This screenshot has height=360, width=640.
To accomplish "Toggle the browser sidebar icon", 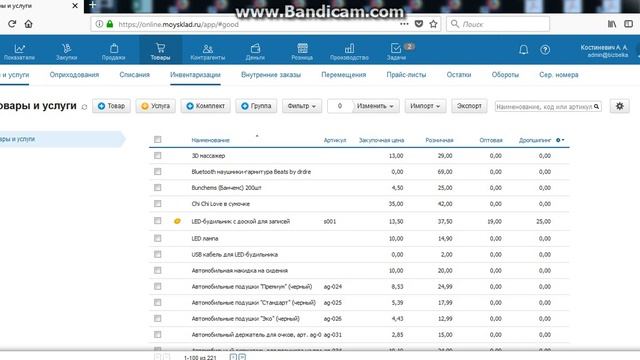I will point(628,24).
